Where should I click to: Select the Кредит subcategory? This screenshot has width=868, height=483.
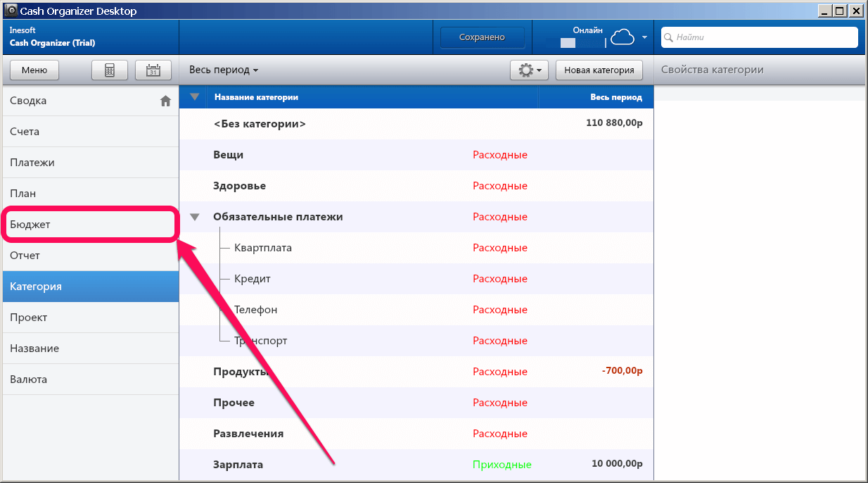[x=416, y=279]
